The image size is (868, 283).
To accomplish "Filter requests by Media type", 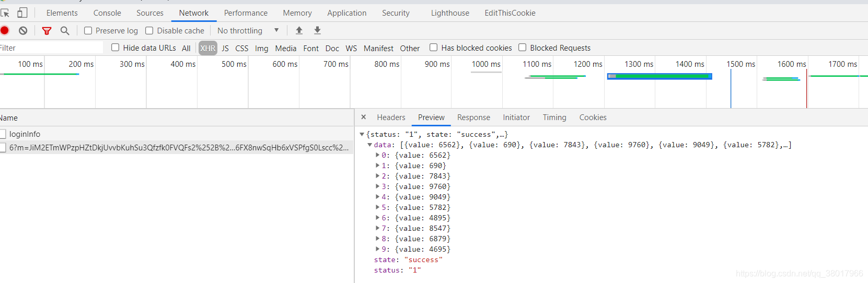I will [286, 48].
